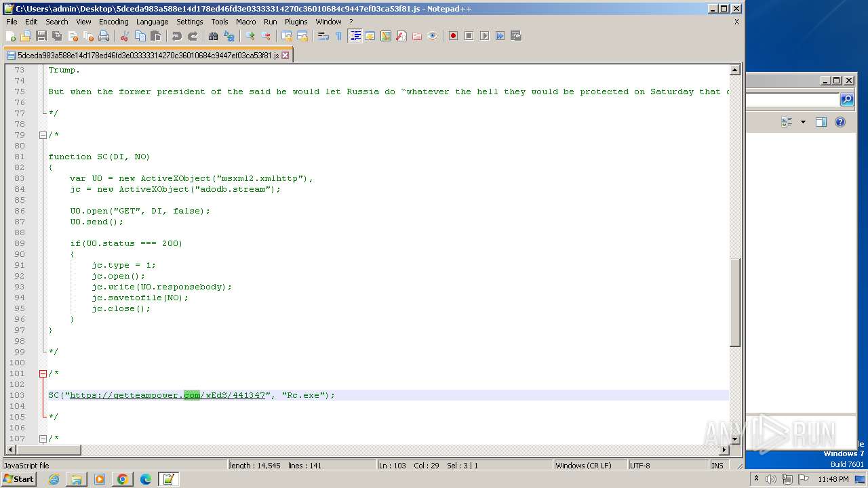Click the Open file toolbar icon
868x488 pixels.
point(26,36)
